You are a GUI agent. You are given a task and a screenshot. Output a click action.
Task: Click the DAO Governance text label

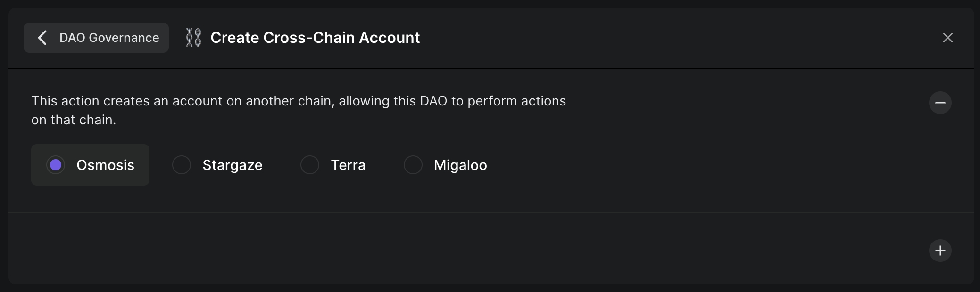click(109, 38)
